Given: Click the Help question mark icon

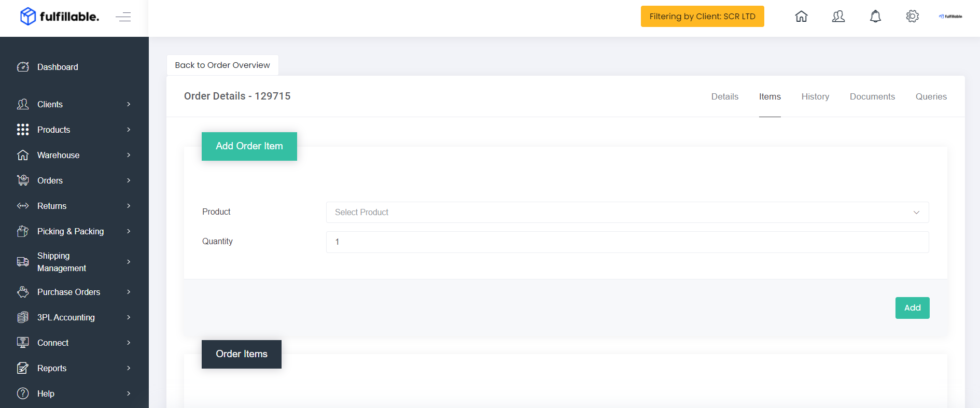Looking at the screenshot, I should pos(23,393).
